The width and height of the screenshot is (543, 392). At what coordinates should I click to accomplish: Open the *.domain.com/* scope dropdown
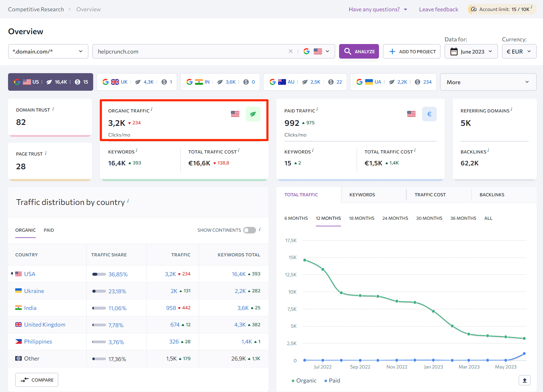48,51
